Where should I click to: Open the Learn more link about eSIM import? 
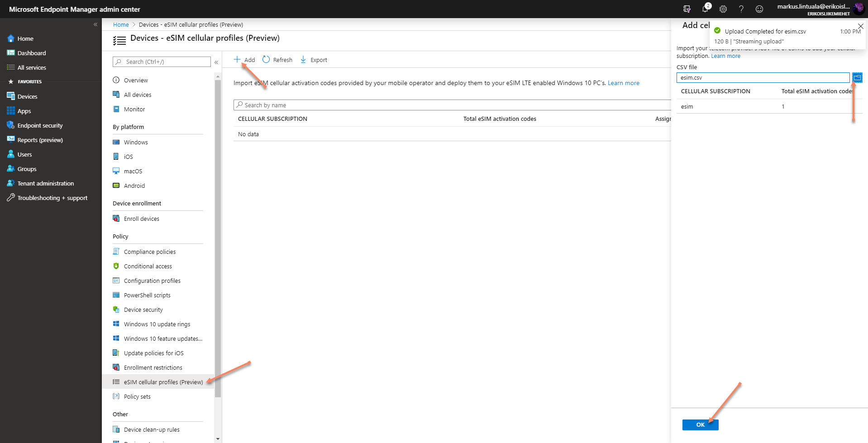[x=623, y=83]
